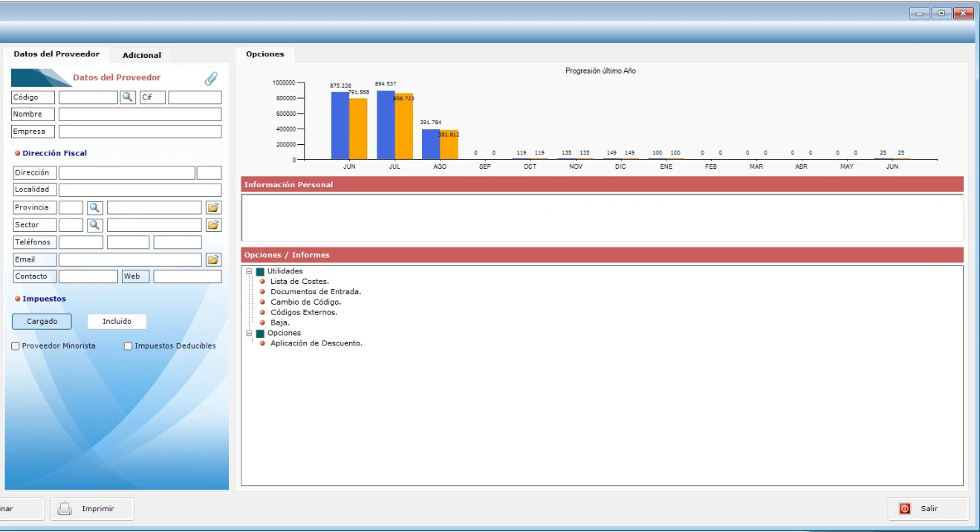Click the paperclip attachment icon
This screenshot has width=980, height=532.
[x=212, y=78]
